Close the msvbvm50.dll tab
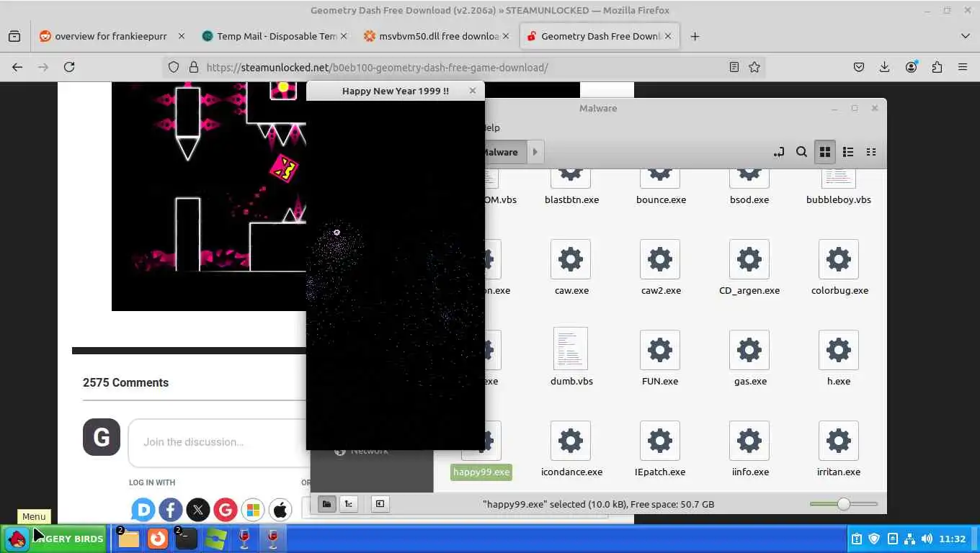This screenshot has height=553, width=980. [x=506, y=36]
